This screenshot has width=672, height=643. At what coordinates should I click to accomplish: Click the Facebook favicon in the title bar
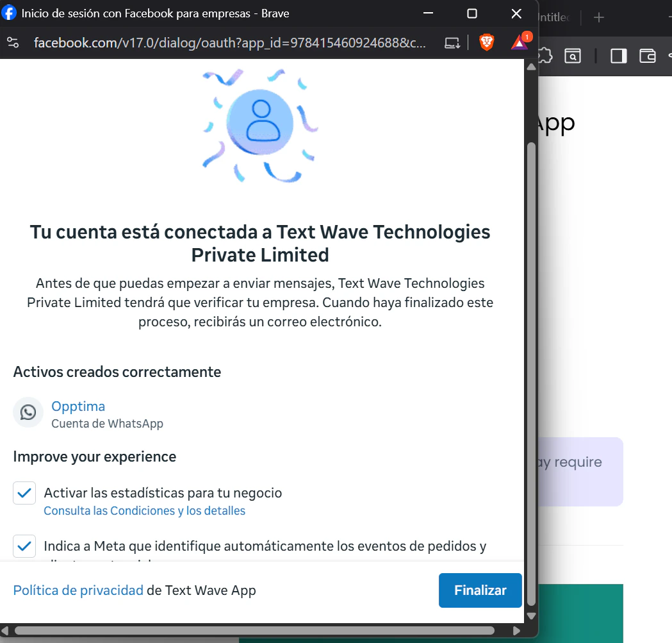click(x=8, y=13)
